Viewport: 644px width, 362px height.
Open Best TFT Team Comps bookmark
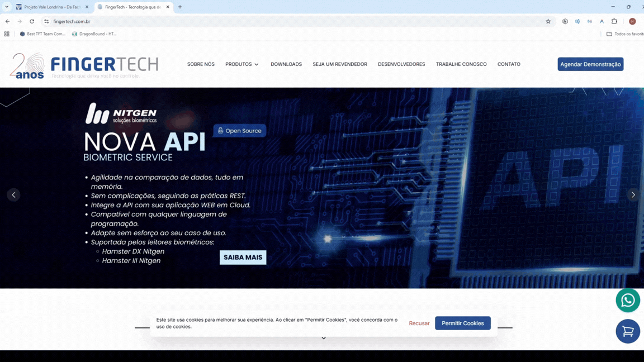(x=42, y=34)
